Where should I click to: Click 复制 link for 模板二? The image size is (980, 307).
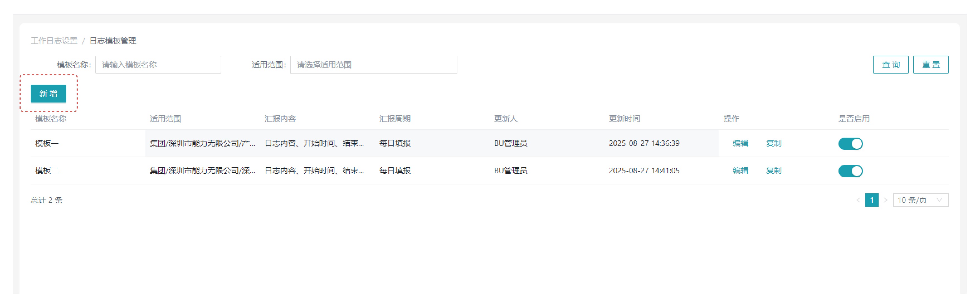point(773,170)
